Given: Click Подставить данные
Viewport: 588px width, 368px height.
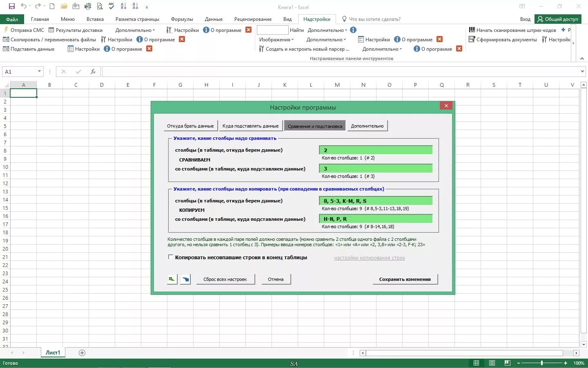Looking at the screenshot, I should [x=29, y=49].
